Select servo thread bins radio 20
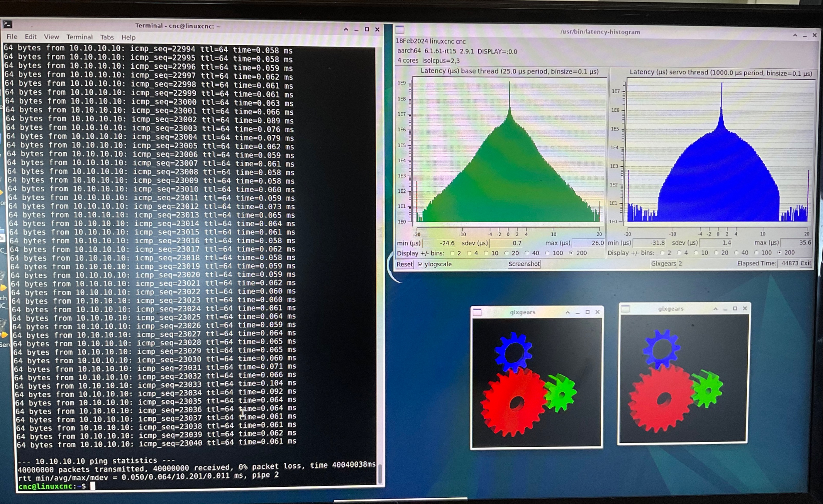 coord(716,253)
